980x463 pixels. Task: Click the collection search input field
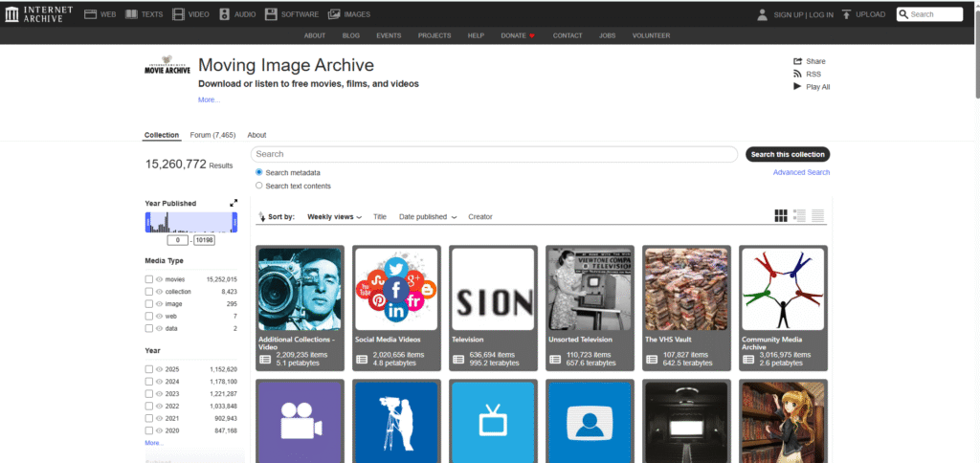coord(495,154)
